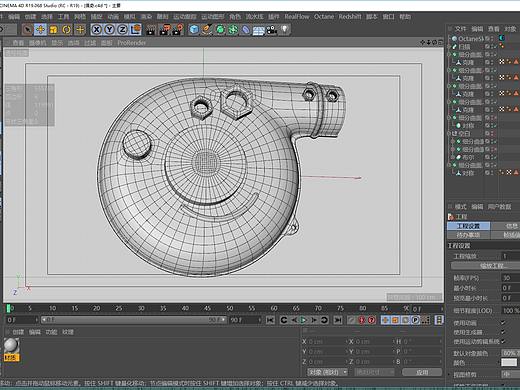Open the size mode dropdown beside 应用
Image resolution: width=520 pixels, height=390 pixels.
coord(375,372)
